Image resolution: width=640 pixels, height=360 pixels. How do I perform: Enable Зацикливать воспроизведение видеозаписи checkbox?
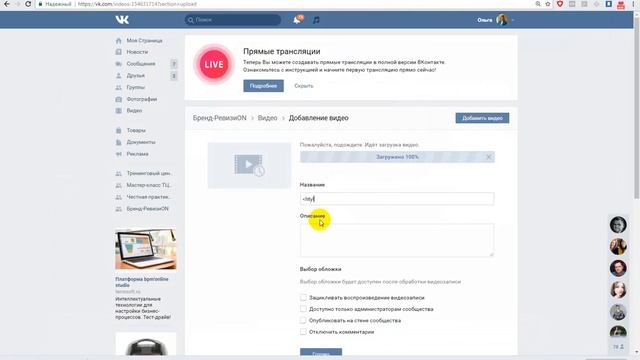303,298
